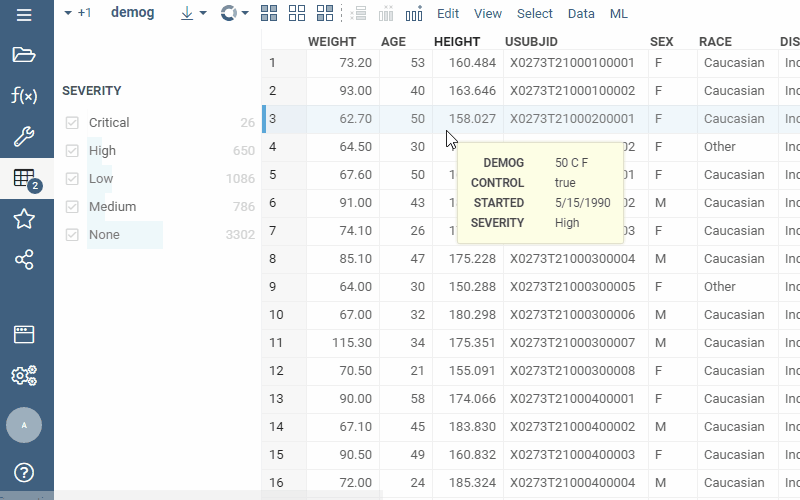Click USUBJID cell X0273T21000300006

coord(576,315)
